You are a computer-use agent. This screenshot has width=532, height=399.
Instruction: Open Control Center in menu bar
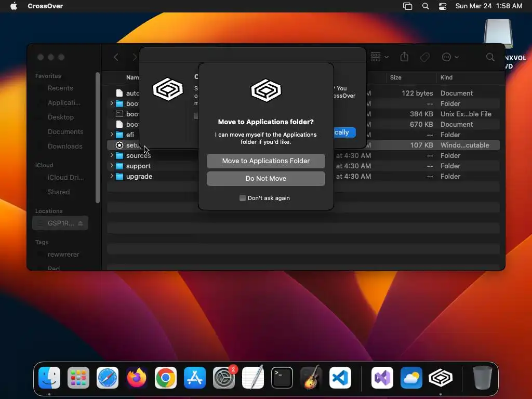click(x=443, y=6)
